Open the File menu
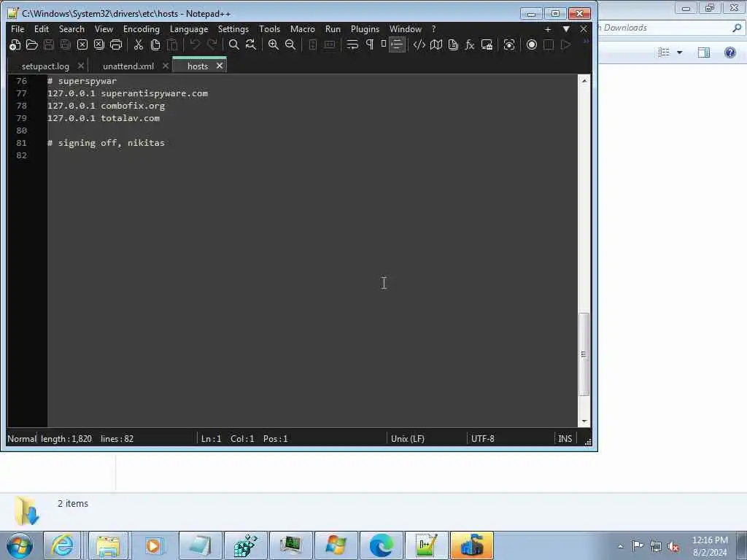 (x=18, y=29)
